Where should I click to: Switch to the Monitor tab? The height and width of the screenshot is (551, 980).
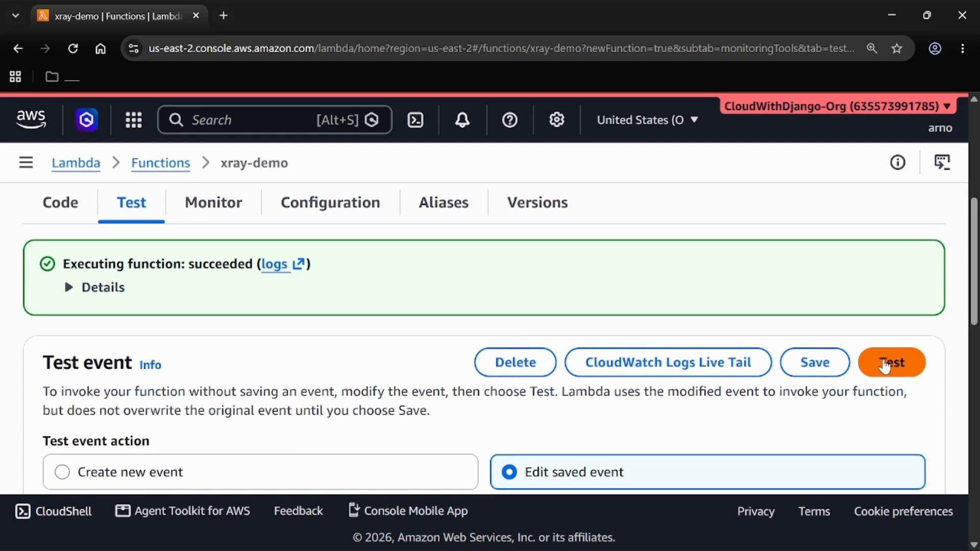[213, 203]
